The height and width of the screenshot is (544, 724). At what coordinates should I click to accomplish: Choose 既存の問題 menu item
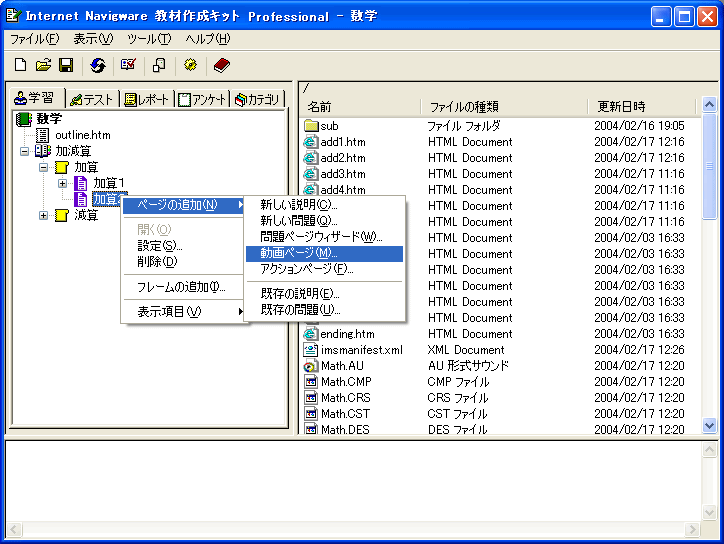tap(324, 310)
